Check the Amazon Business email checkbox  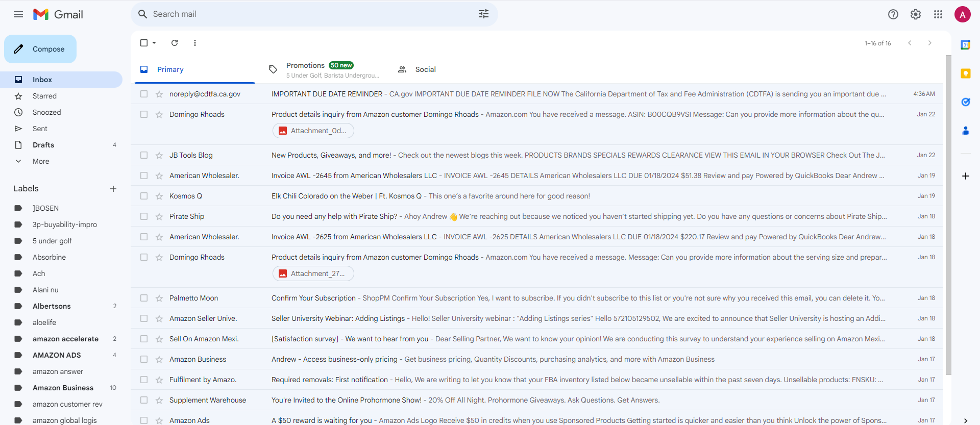pyautogui.click(x=144, y=359)
